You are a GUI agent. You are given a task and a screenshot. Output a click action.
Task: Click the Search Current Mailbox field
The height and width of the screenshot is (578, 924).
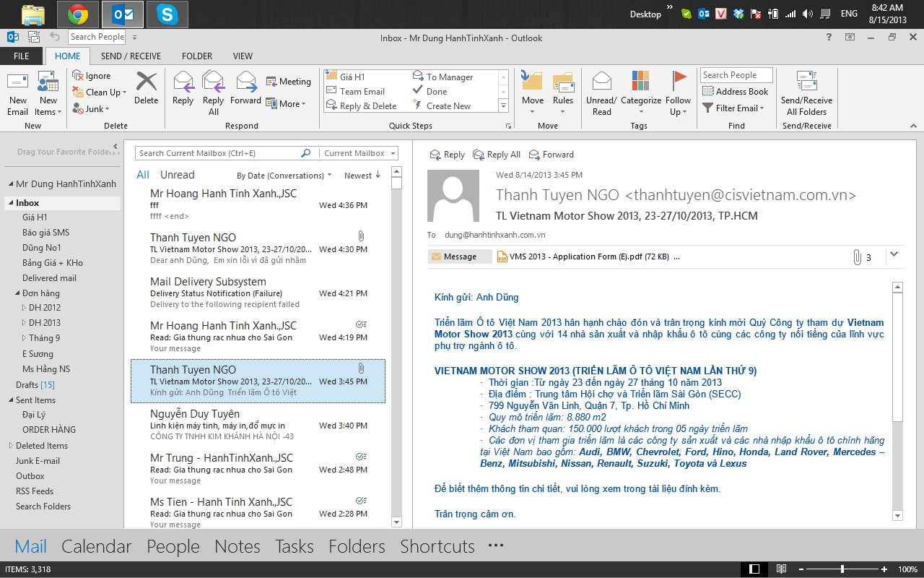(217, 153)
